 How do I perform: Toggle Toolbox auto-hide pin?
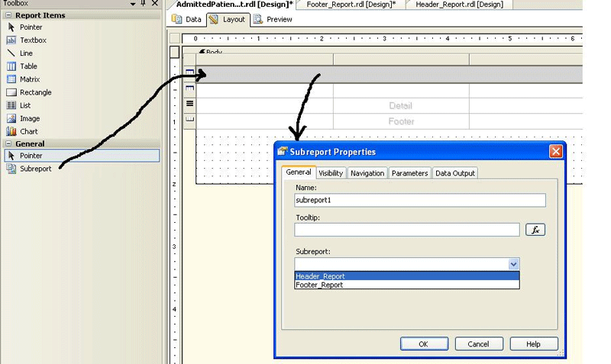click(144, 3)
